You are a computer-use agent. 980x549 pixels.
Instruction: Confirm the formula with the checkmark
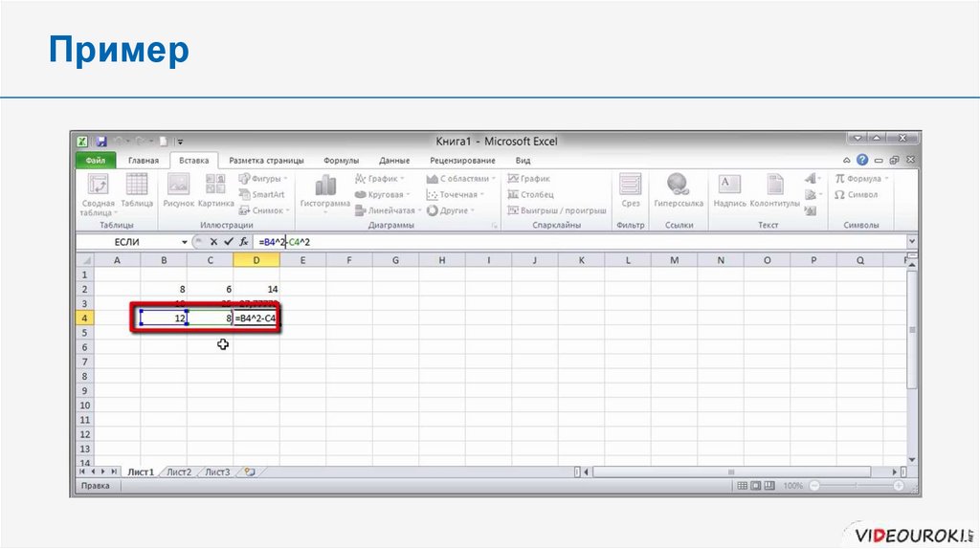pyautogui.click(x=229, y=242)
